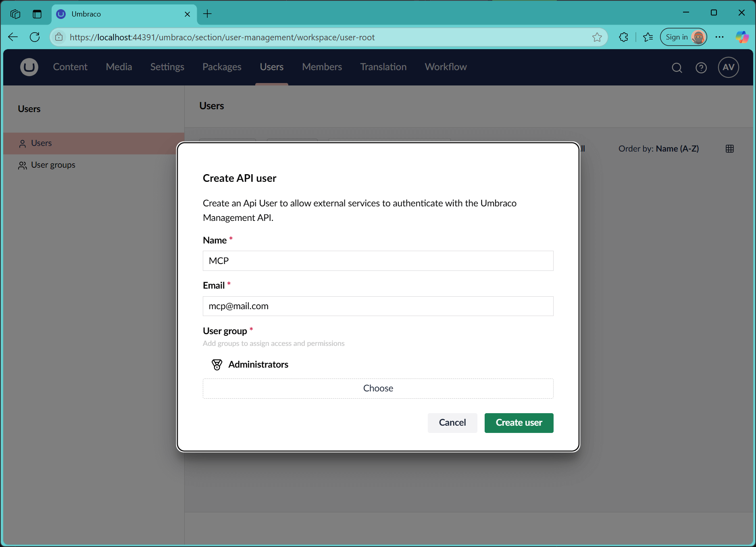Go to the Media section

coord(119,67)
